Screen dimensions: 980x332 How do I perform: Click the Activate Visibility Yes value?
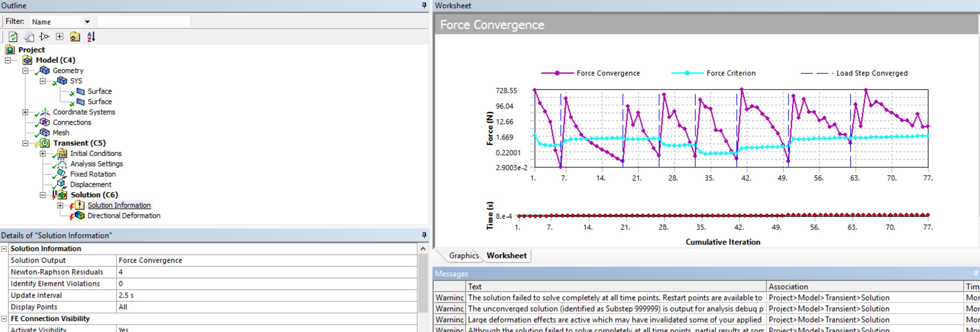tap(267, 329)
